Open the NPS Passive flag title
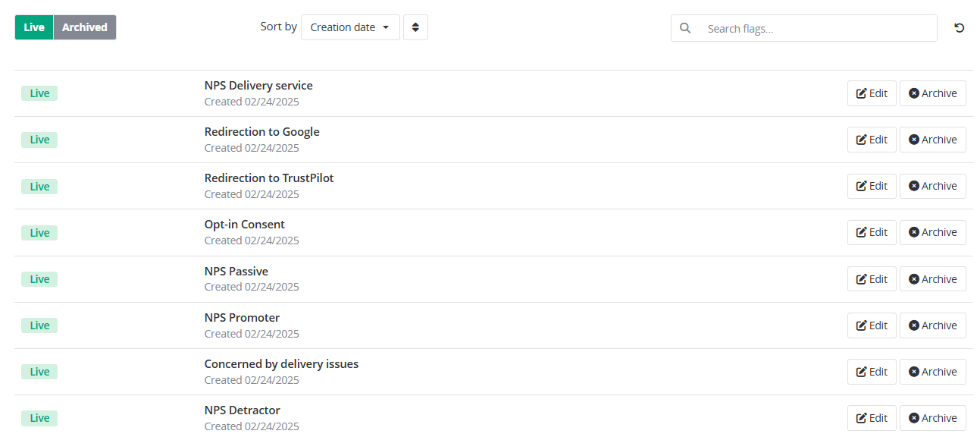 coord(236,271)
